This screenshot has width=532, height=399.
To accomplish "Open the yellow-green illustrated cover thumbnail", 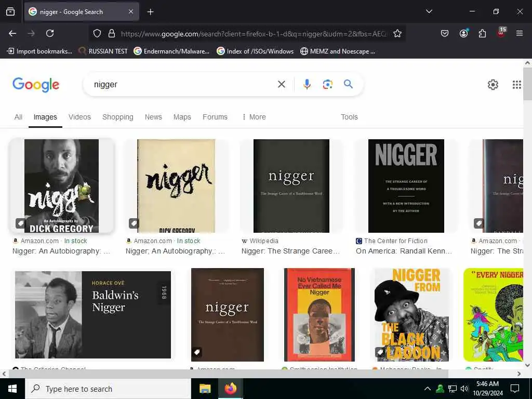I will 494,314.
